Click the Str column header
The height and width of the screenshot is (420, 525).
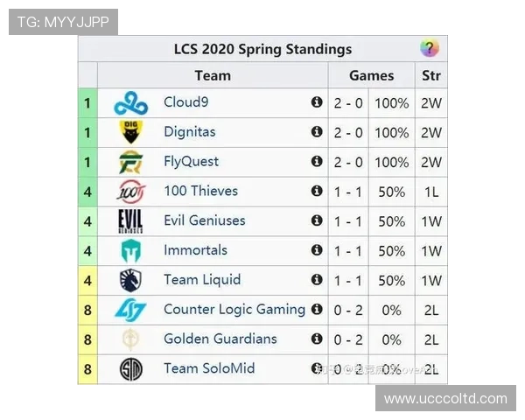coord(430,75)
